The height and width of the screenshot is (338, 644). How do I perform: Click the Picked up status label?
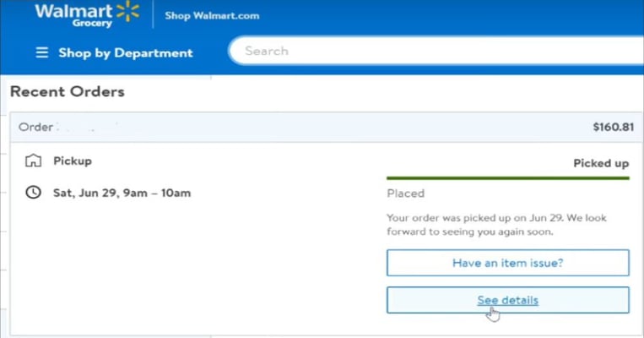pos(601,163)
